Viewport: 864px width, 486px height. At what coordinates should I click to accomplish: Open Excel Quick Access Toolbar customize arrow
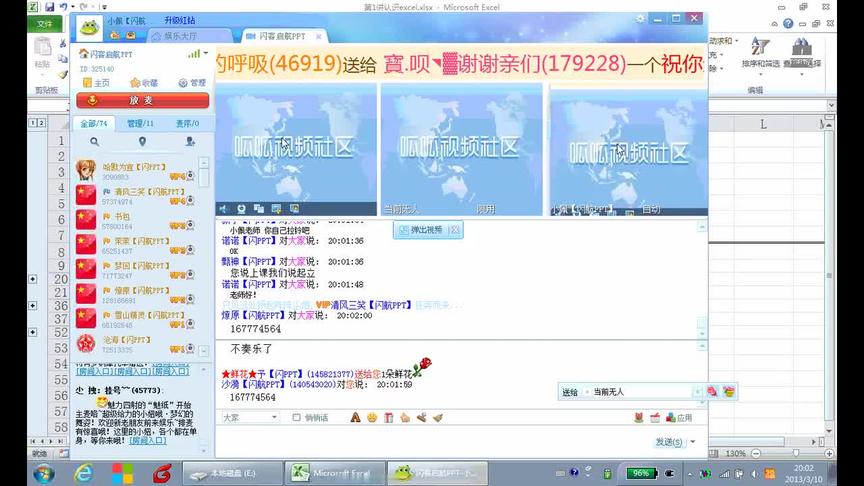coord(104,7)
